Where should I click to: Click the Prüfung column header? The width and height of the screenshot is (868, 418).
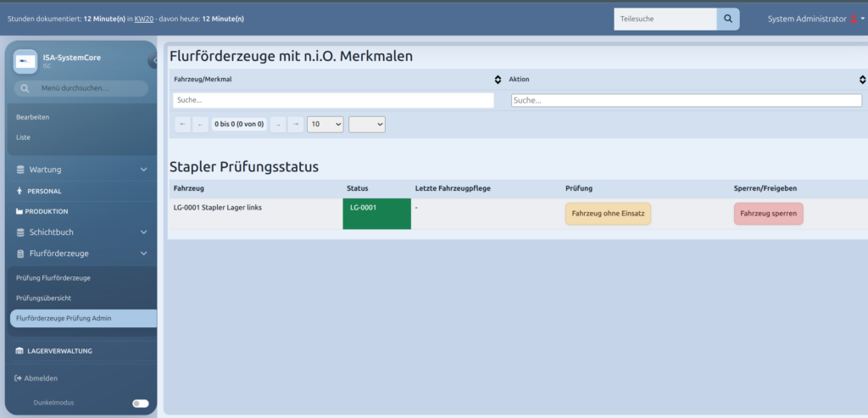click(579, 189)
